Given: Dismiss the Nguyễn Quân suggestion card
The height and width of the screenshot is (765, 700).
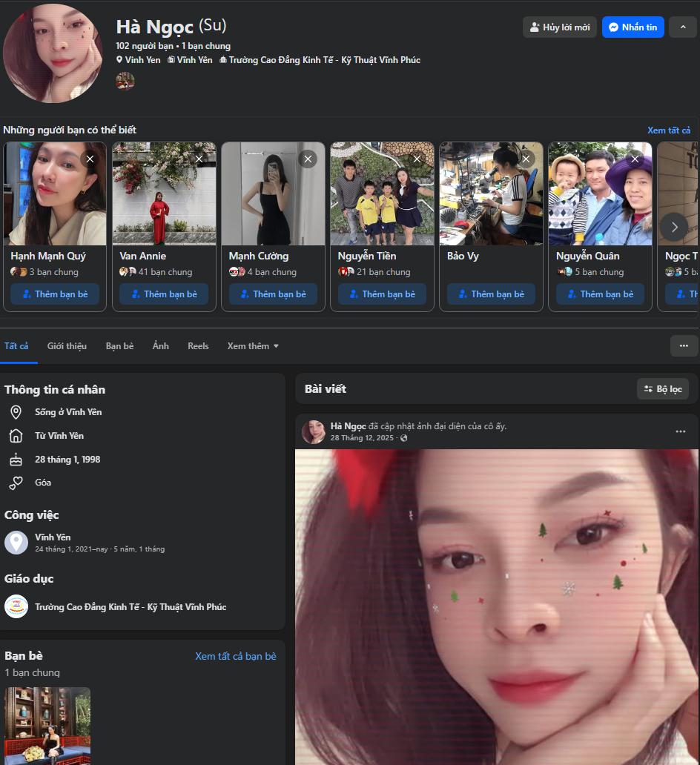Looking at the screenshot, I should (635, 159).
